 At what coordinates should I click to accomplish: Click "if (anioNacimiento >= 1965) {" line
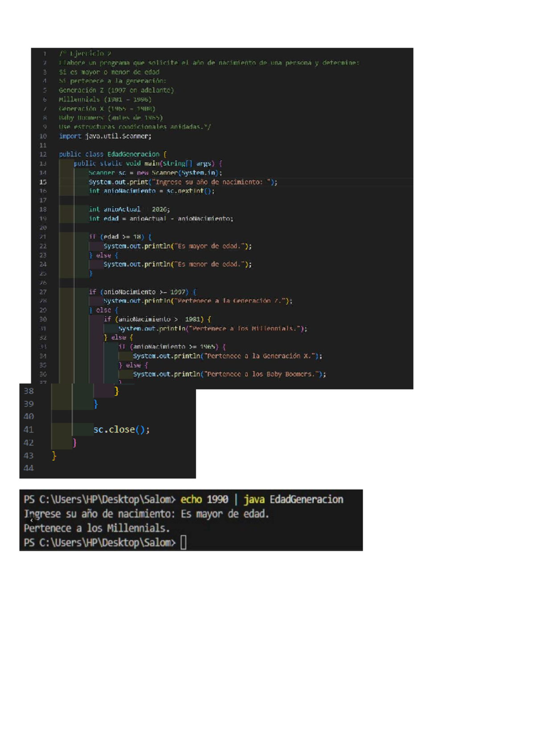point(172,347)
